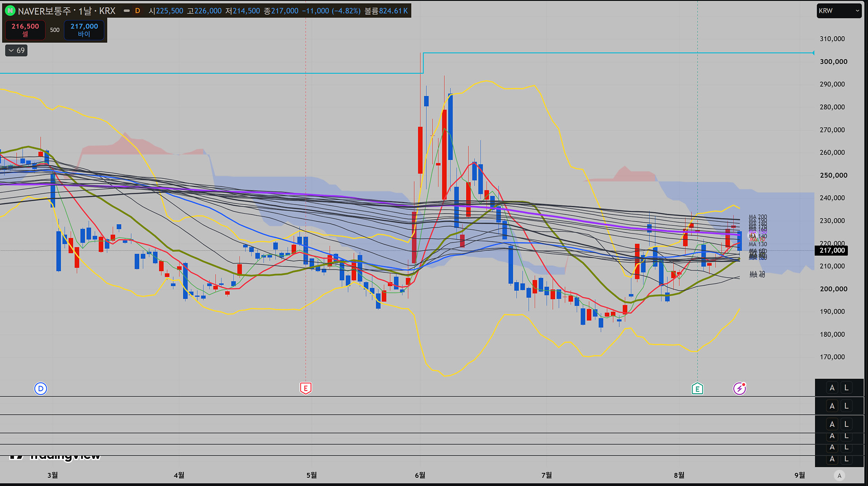868x486 pixels.
Task: Click the 5월 label on time axis
Action: (311, 475)
